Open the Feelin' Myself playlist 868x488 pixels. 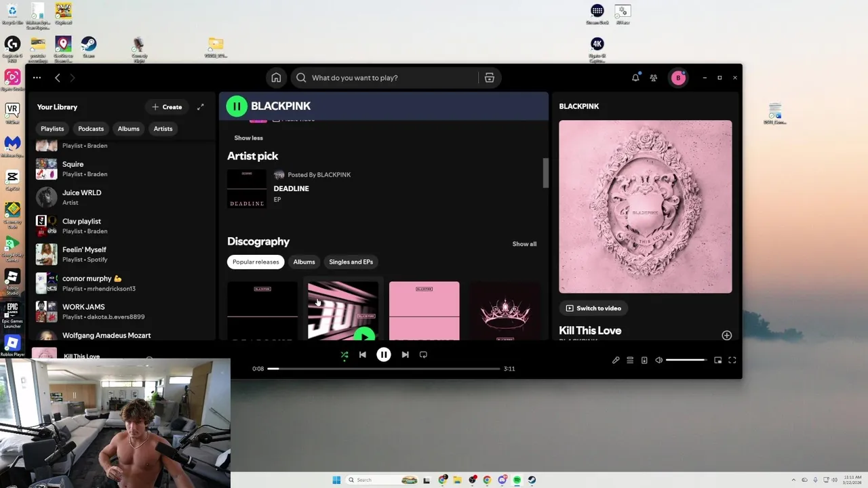123,254
